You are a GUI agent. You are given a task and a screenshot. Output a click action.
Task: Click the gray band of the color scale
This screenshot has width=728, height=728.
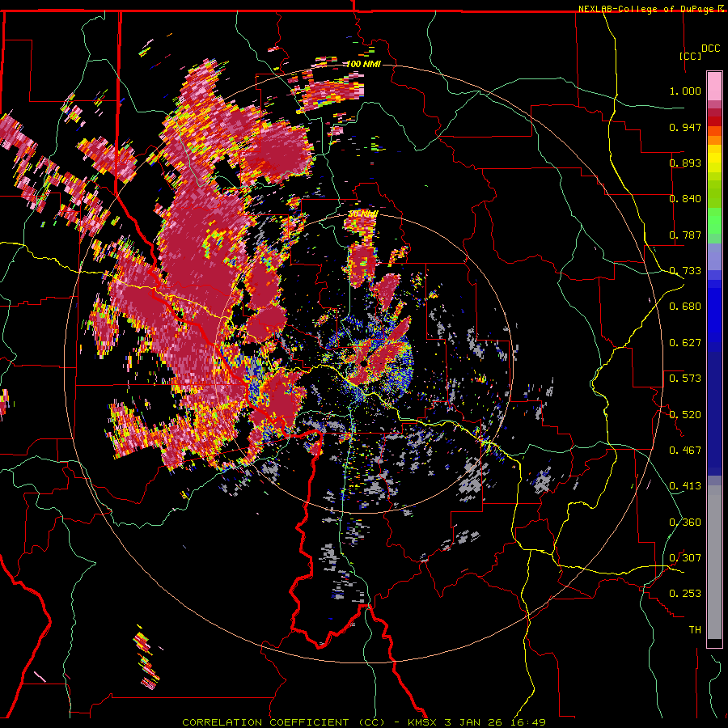tap(714, 562)
